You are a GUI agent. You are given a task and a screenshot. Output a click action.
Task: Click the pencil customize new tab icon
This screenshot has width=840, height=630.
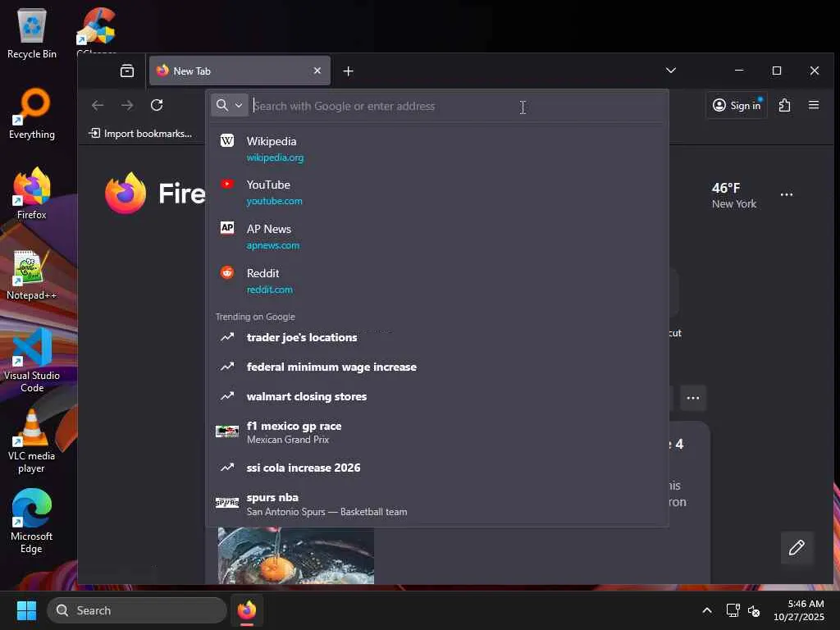(797, 547)
